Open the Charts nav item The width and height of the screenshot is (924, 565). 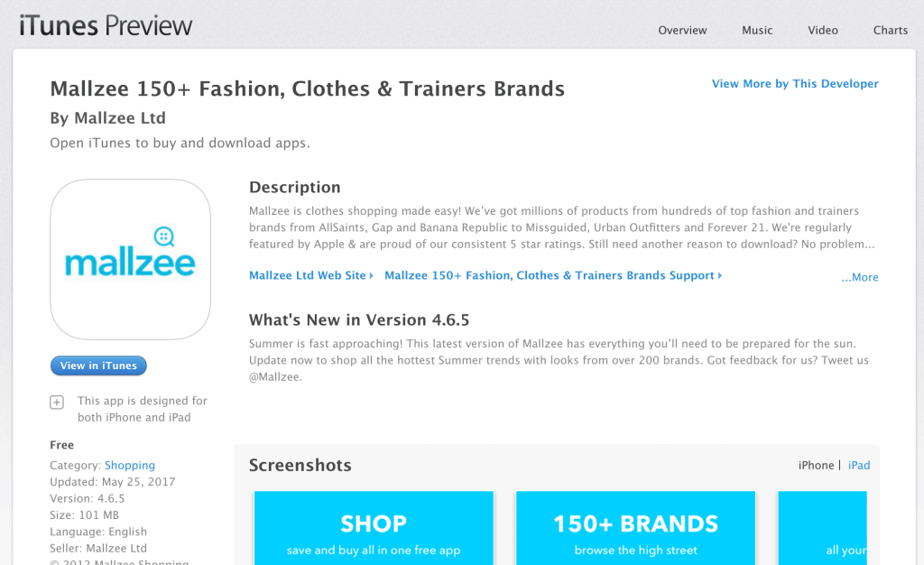point(890,30)
